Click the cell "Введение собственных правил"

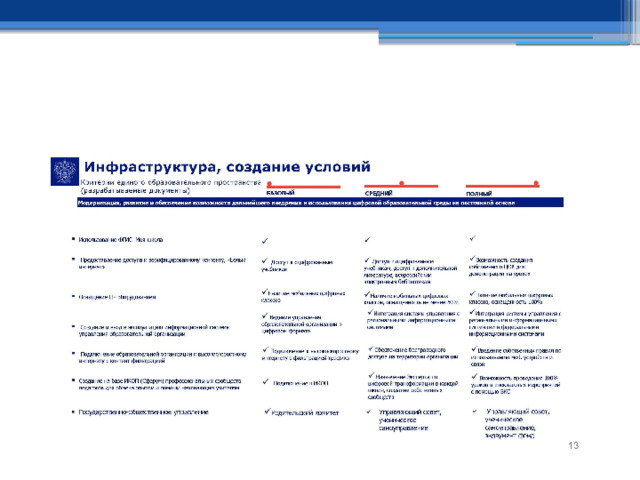pyautogui.click(x=516, y=357)
